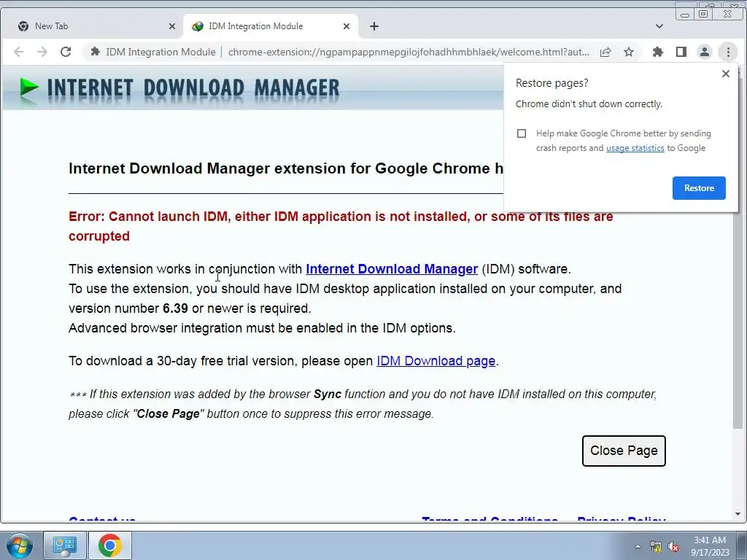Open the network tray icon
This screenshot has width=747, height=560.
click(656, 547)
